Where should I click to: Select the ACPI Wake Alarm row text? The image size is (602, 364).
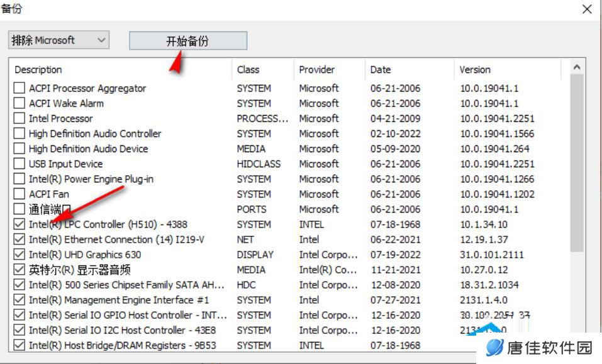[67, 103]
